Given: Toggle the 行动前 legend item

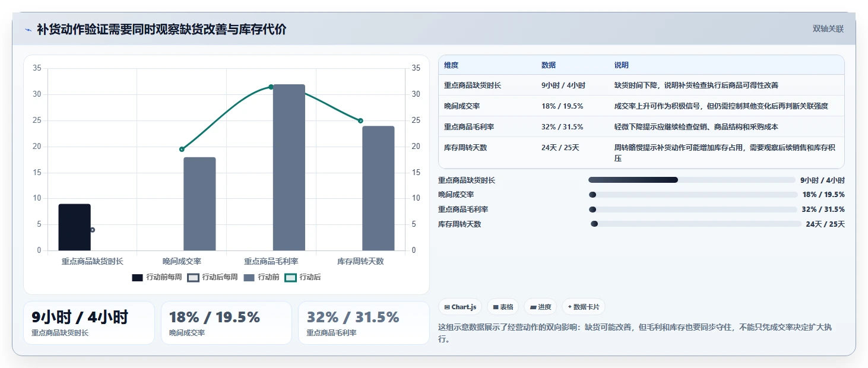Looking at the screenshot, I should tap(261, 277).
